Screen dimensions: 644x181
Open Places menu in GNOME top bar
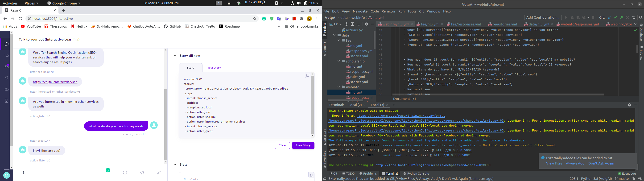pos(31,3)
